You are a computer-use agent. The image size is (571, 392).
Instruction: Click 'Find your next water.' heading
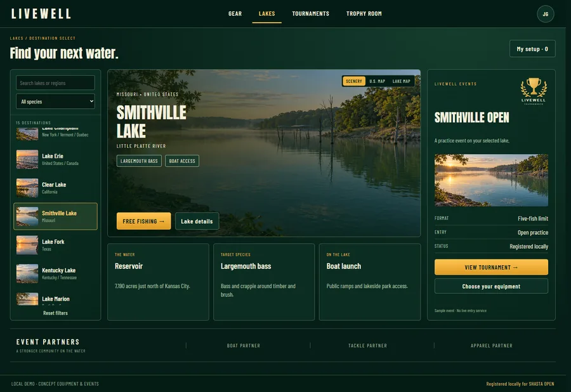(64, 53)
